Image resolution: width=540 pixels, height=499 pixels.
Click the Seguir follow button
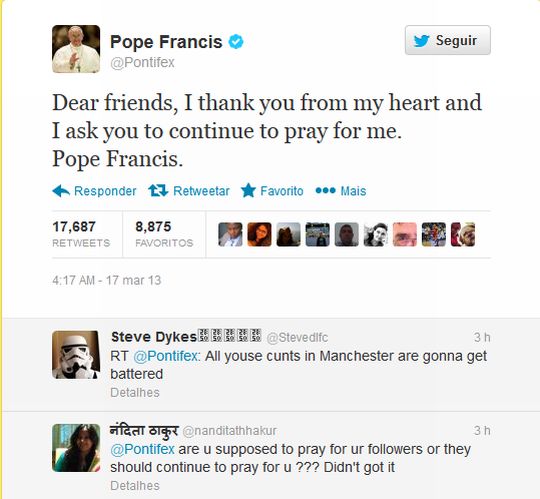coord(448,40)
